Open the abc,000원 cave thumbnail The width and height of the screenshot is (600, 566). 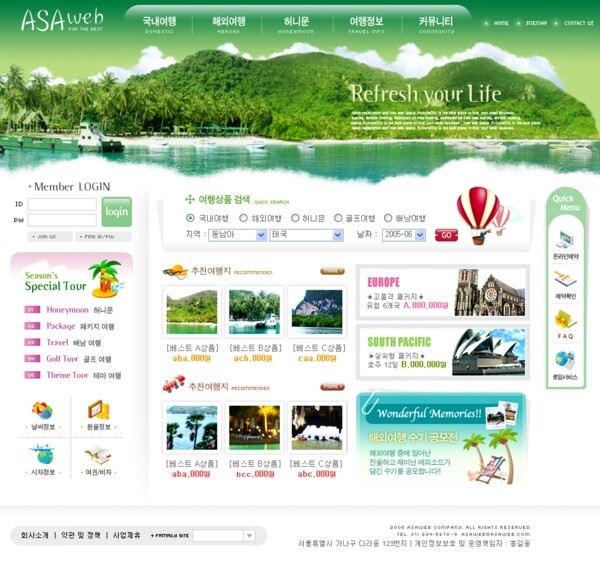[317, 427]
